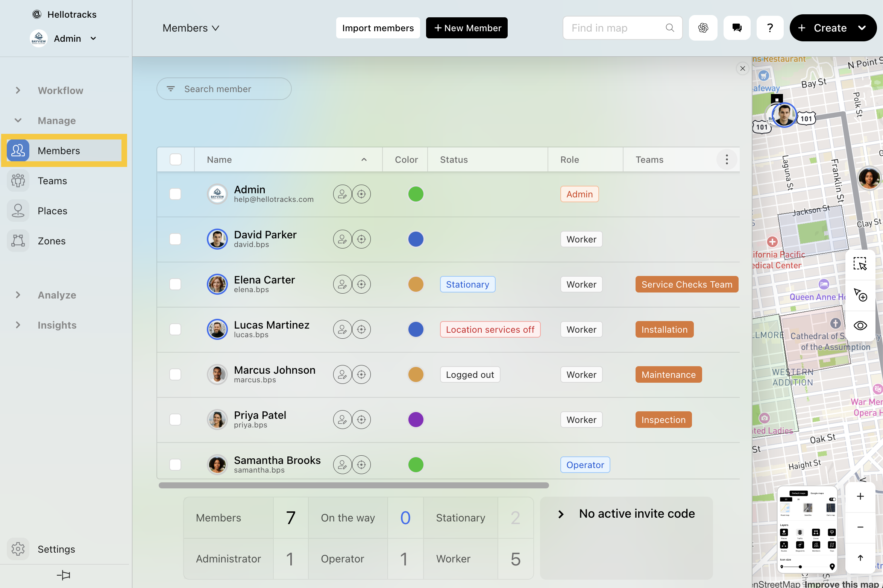Click the Service Checks Team tag
Viewport: 883px width, 588px height.
pyautogui.click(x=687, y=284)
